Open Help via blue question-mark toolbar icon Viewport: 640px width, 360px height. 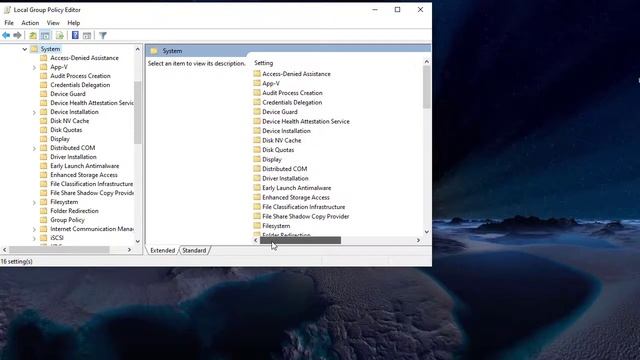75,36
